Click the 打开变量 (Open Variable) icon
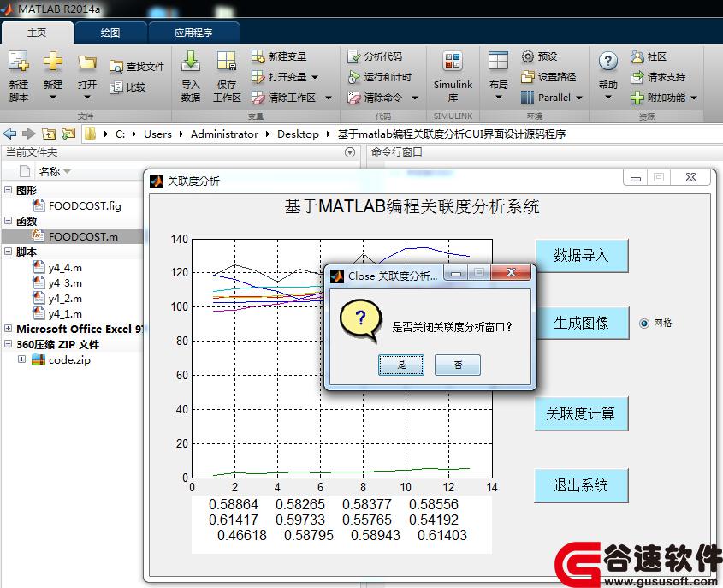The width and height of the screenshot is (723, 588). coord(258,76)
